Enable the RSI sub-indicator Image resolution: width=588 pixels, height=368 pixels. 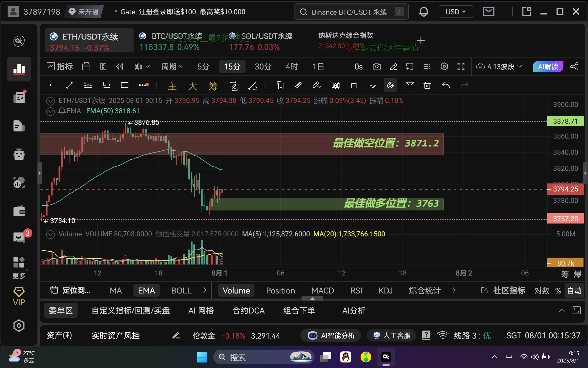tap(356, 290)
